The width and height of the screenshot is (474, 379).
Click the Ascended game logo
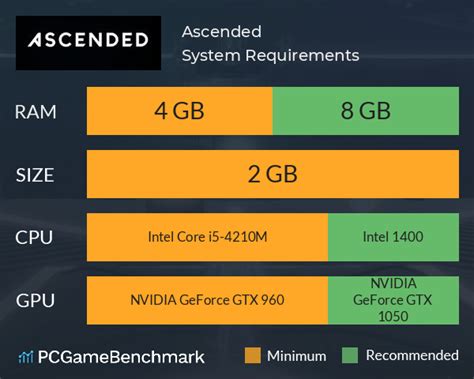click(88, 43)
